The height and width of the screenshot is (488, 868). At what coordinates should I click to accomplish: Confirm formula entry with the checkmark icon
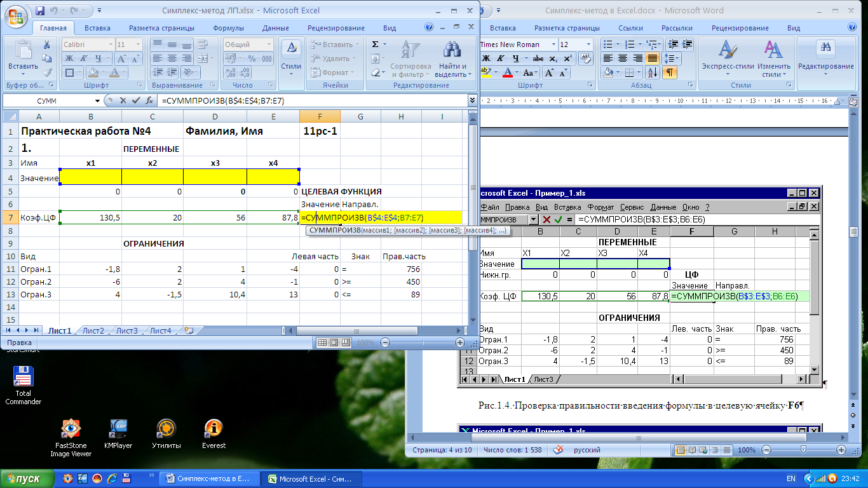(x=135, y=100)
